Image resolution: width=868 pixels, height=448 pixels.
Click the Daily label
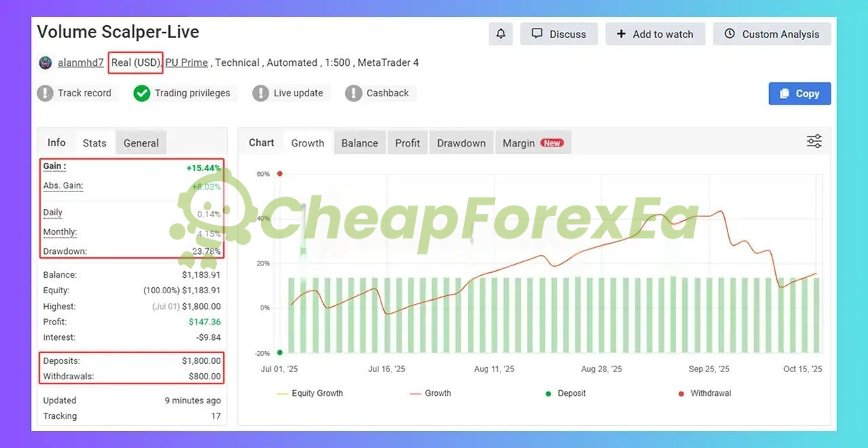[53, 212]
